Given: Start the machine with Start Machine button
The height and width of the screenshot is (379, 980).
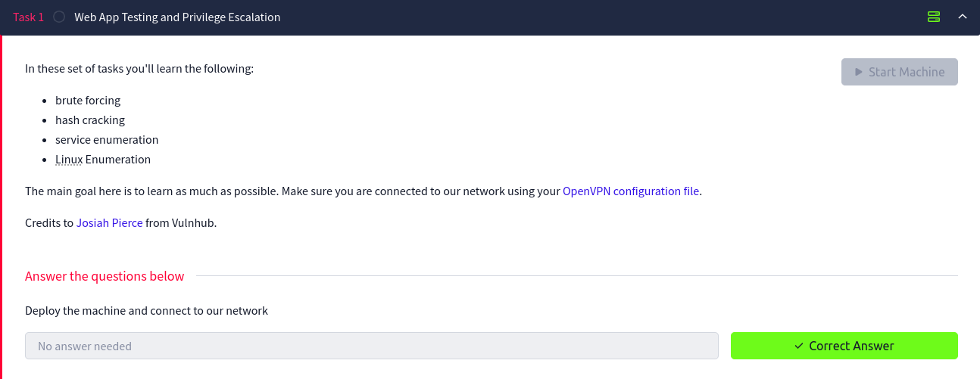Looking at the screenshot, I should (900, 72).
